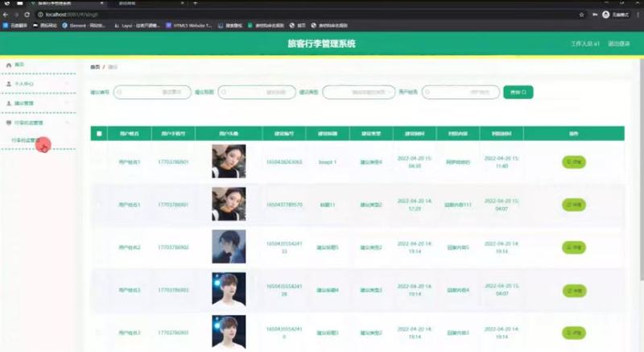Click 退出登录 logout link in header

click(x=618, y=43)
